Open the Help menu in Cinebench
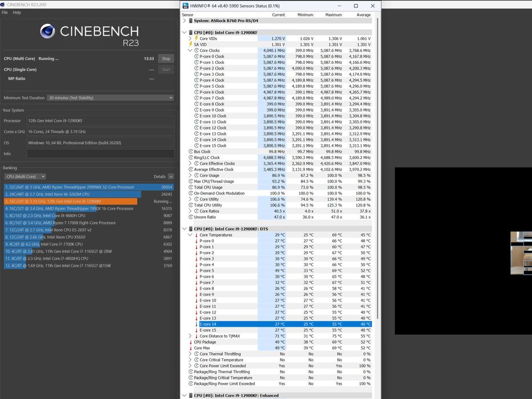The width and height of the screenshot is (532, 399). coord(17,12)
